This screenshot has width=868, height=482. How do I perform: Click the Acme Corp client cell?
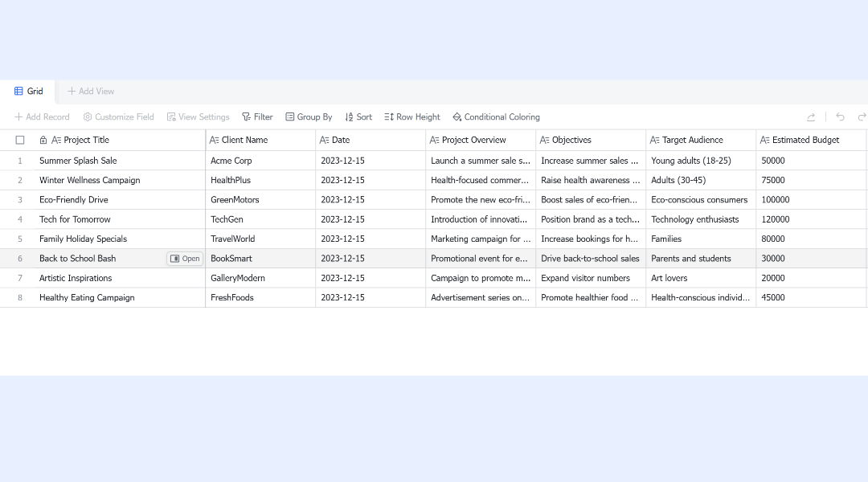coord(260,161)
